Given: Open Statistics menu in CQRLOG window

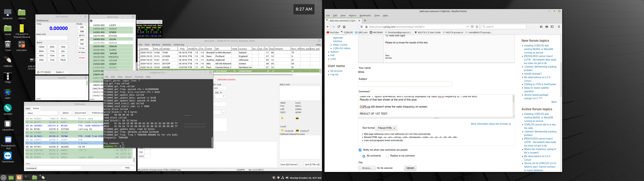Looking at the screenshot, I should (x=167, y=45).
